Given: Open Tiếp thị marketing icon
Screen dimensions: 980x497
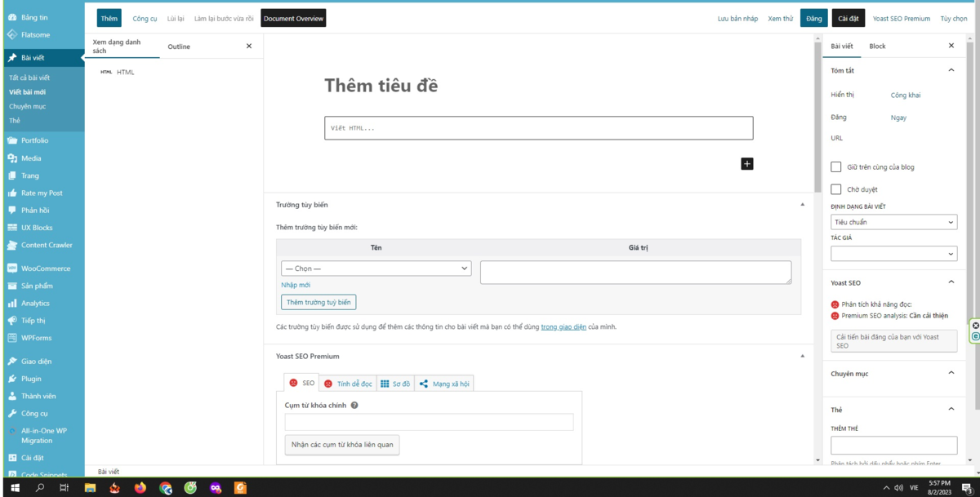Looking at the screenshot, I should (12, 321).
